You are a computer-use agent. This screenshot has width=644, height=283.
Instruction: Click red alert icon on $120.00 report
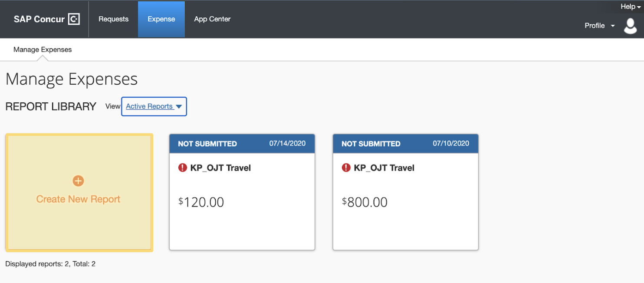pyautogui.click(x=183, y=168)
